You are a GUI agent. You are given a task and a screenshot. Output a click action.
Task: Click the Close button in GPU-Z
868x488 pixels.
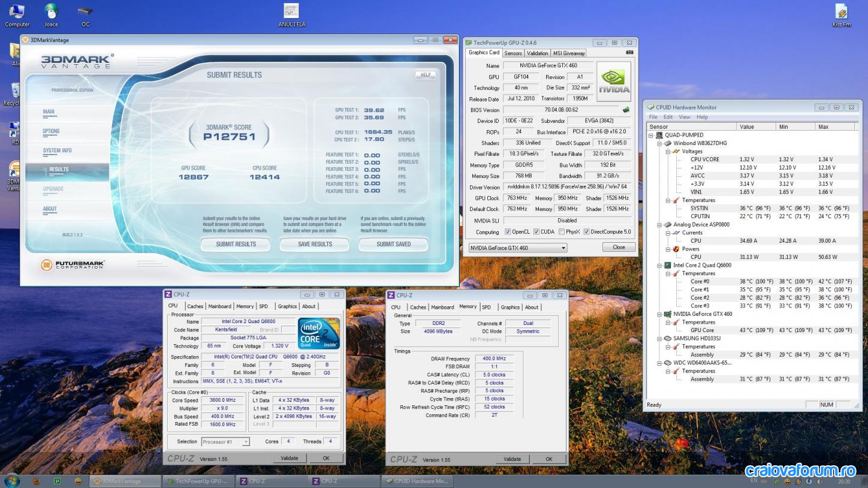coord(619,247)
